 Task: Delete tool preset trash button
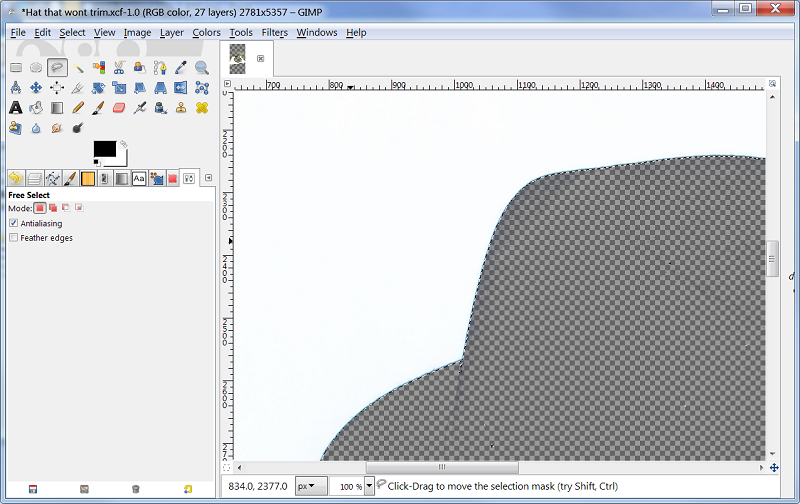(135, 489)
